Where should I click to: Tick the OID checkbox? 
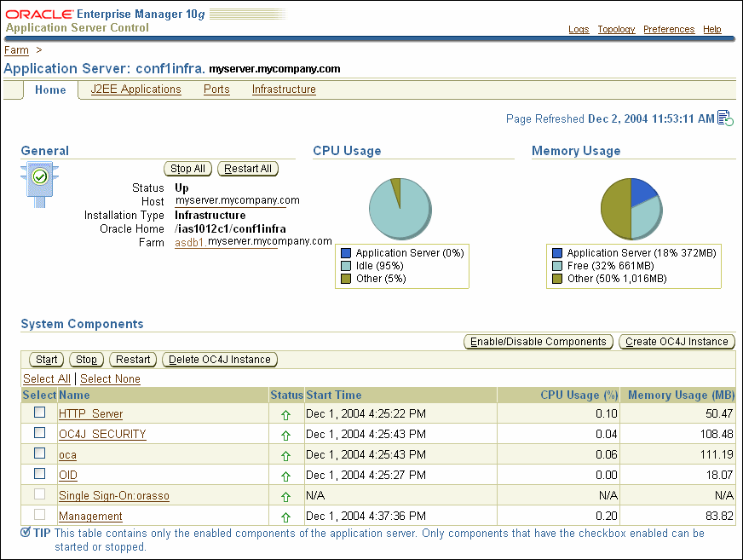pyautogui.click(x=40, y=473)
